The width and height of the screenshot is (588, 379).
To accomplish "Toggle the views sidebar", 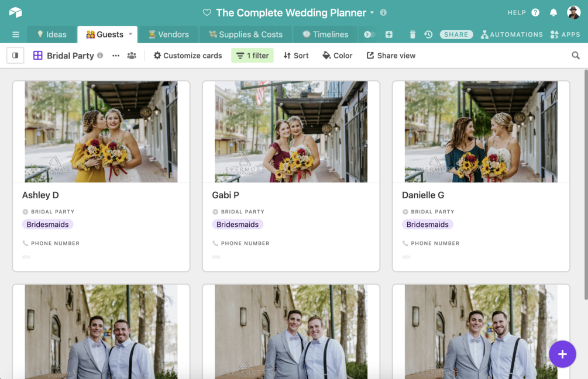I will [15, 56].
